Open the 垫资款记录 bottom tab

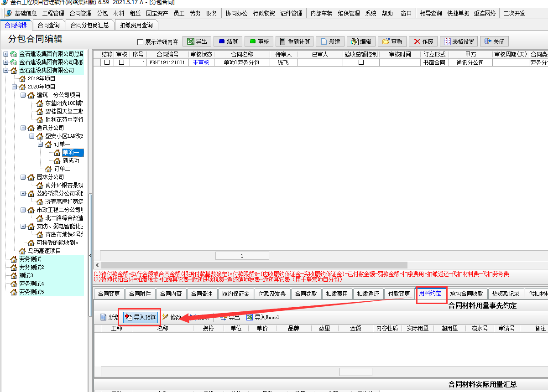tap(506, 294)
